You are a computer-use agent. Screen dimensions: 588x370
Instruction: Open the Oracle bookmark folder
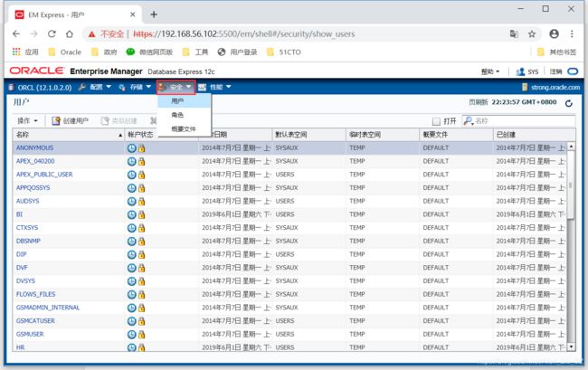tap(65, 52)
